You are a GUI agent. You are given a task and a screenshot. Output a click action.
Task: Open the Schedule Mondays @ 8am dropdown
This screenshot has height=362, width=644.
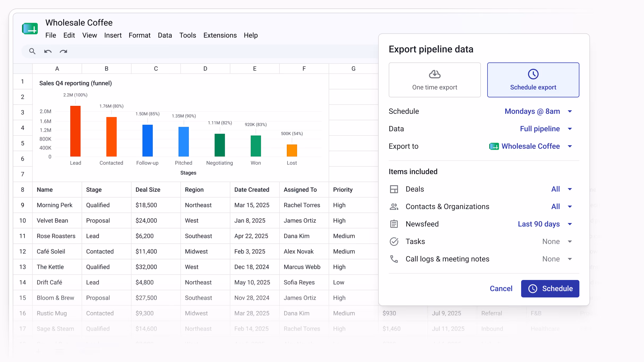click(539, 111)
